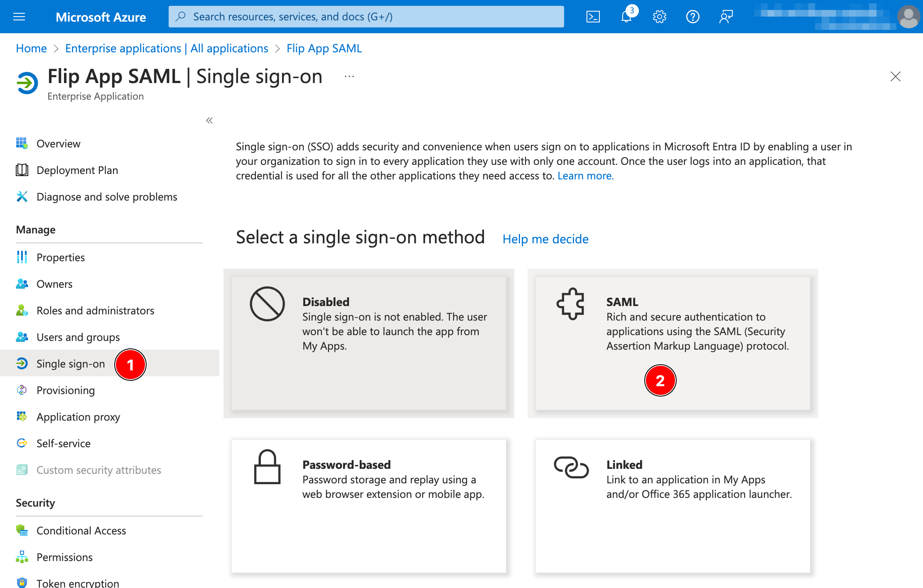Choose the SAML sign-on method card
This screenshot has height=588, width=923.
[673, 343]
